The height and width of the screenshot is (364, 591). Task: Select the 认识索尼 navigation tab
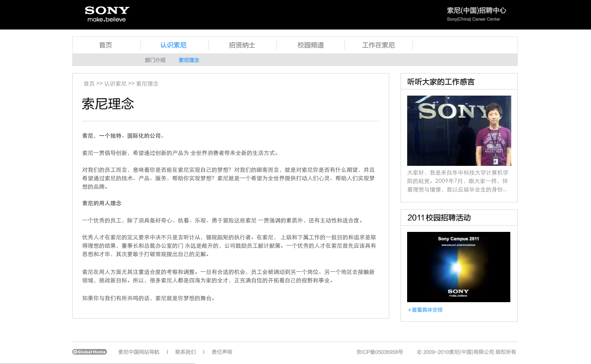coord(174,45)
